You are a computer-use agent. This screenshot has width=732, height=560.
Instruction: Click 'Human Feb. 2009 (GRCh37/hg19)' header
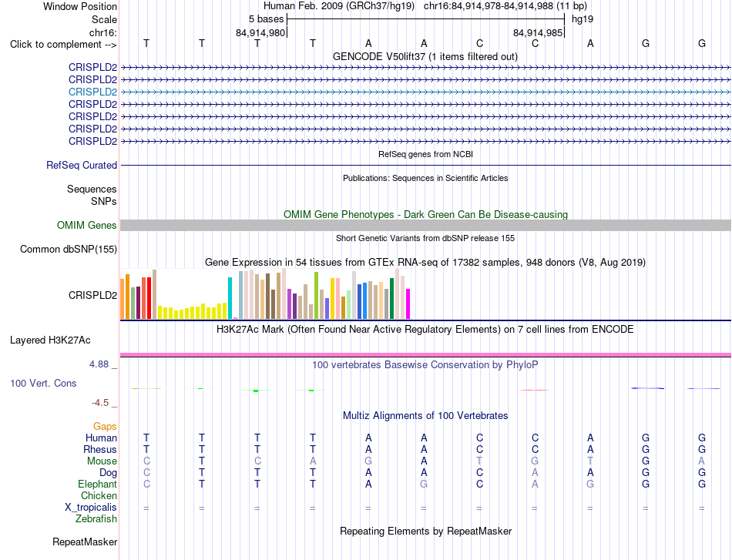point(339,6)
